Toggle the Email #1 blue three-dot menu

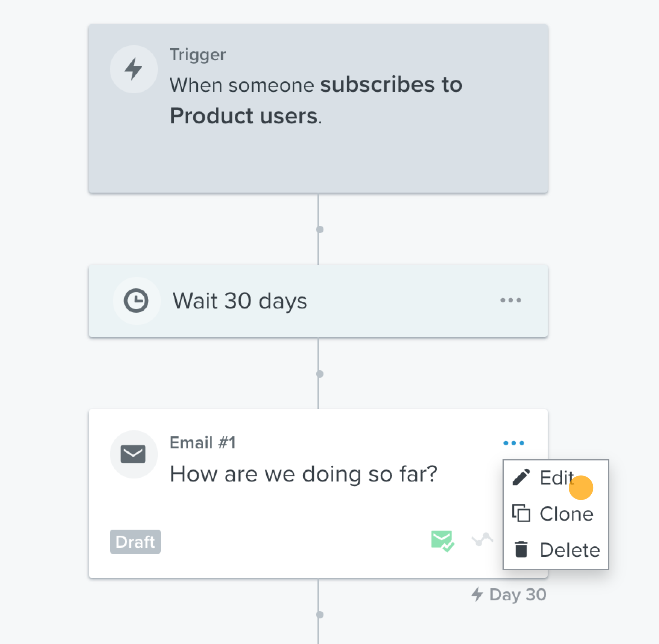click(514, 443)
